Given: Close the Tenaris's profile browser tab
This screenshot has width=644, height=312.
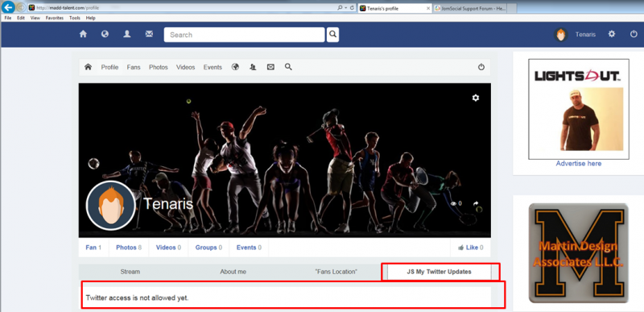Looking at the screenshot, I should (x=428, y=8).
